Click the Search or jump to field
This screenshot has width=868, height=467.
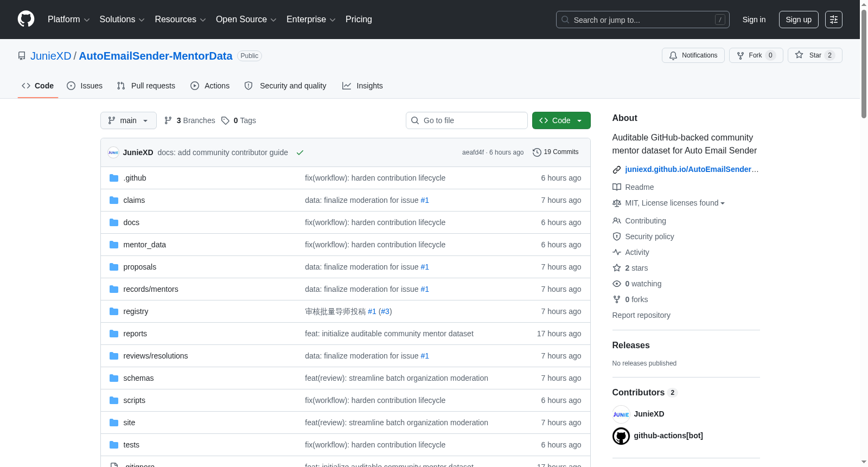[x=643, y=20]
